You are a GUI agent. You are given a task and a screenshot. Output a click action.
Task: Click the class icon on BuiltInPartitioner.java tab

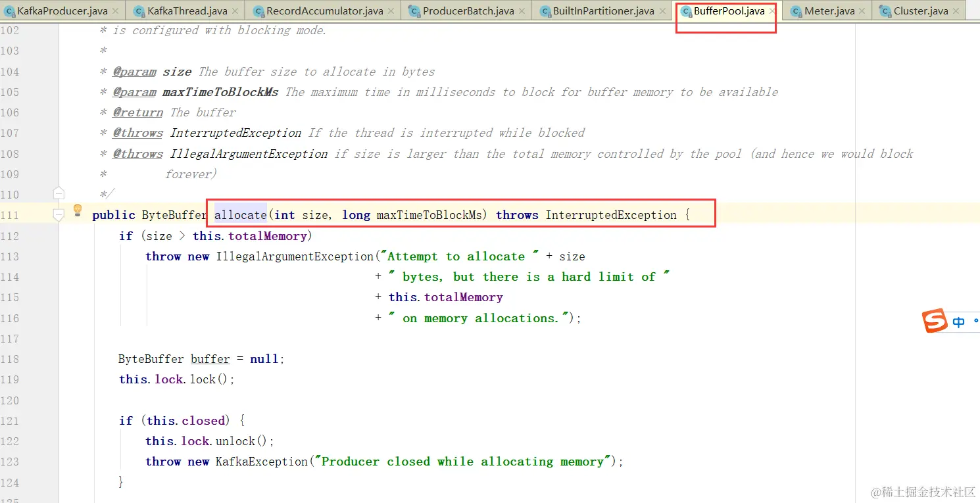(x=545, y=11)
